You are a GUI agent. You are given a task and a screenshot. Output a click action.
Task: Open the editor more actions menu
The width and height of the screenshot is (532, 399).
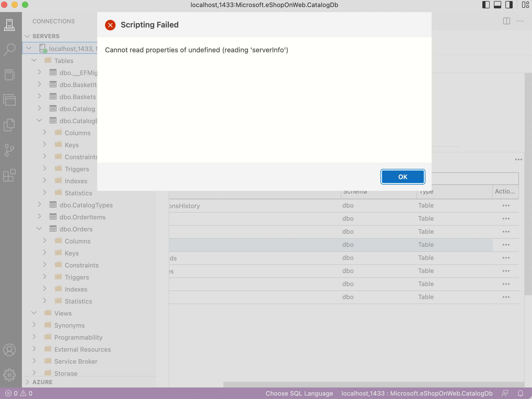520,21
